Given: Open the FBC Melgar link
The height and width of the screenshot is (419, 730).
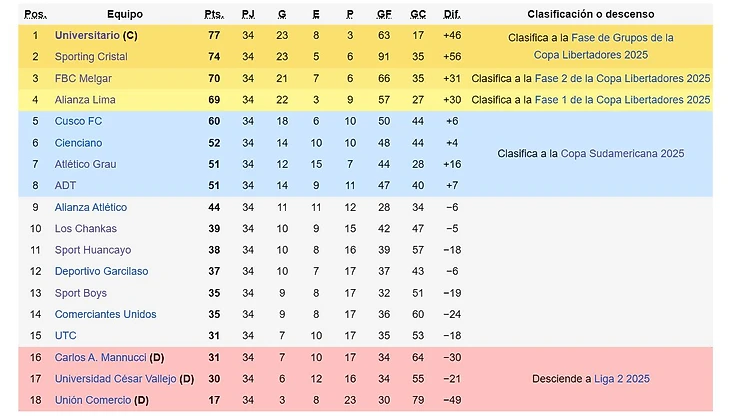Looking at the screenshot, I should point(83,78).
